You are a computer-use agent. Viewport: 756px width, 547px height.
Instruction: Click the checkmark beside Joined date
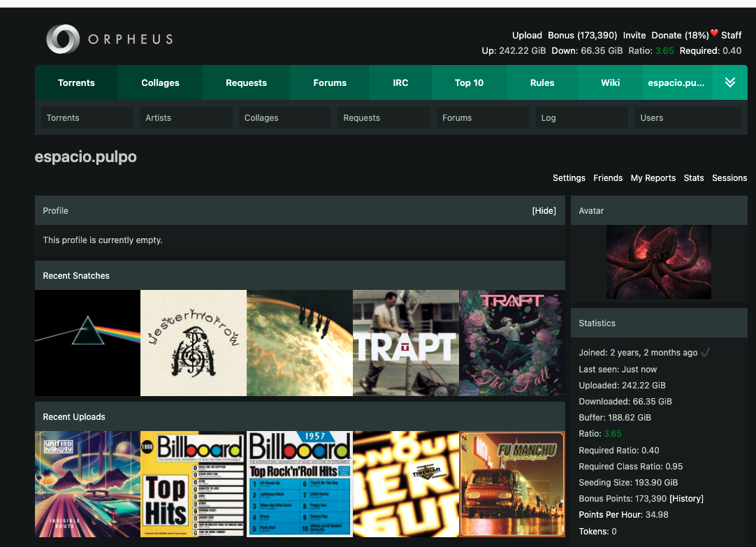pos(705,353)
